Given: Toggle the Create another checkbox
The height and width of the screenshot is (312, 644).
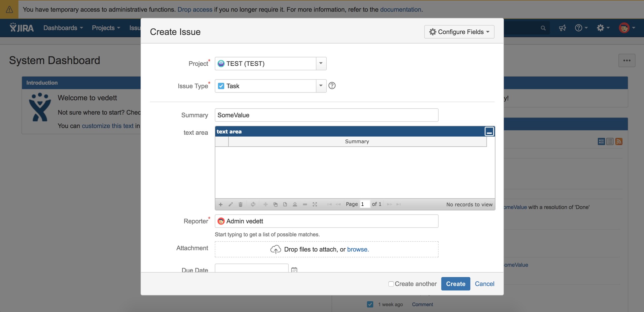Looking at the screenshot, I should [x=391, y=284].
